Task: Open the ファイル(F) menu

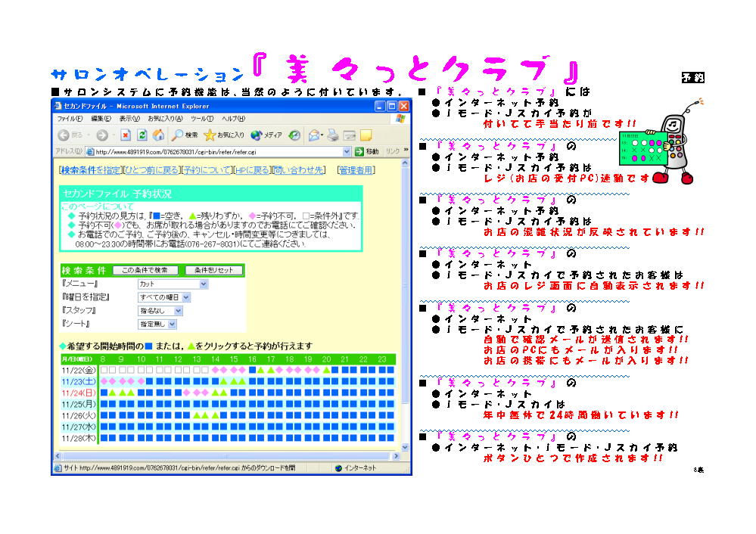Action: [x=70, y=119]
